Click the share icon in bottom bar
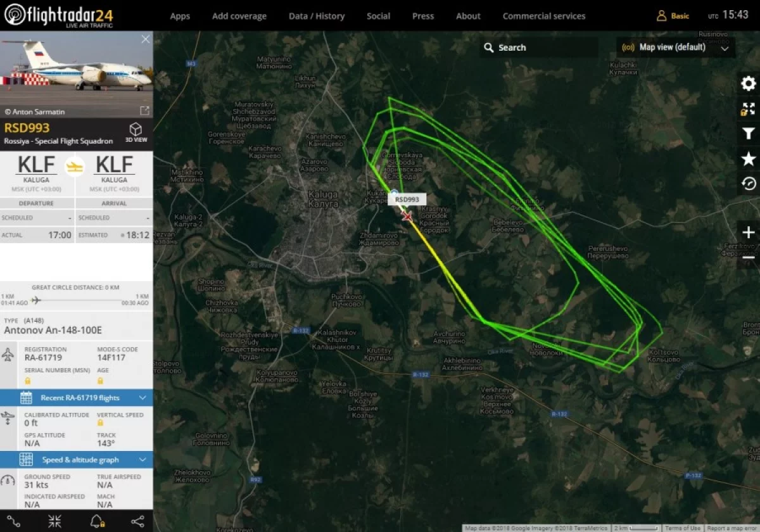Viewport: 760px width, 532px height. (137, 521)
